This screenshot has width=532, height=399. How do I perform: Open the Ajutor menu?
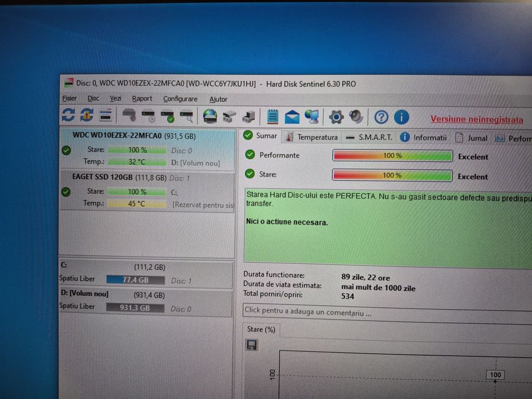click(x=218, y=99)
